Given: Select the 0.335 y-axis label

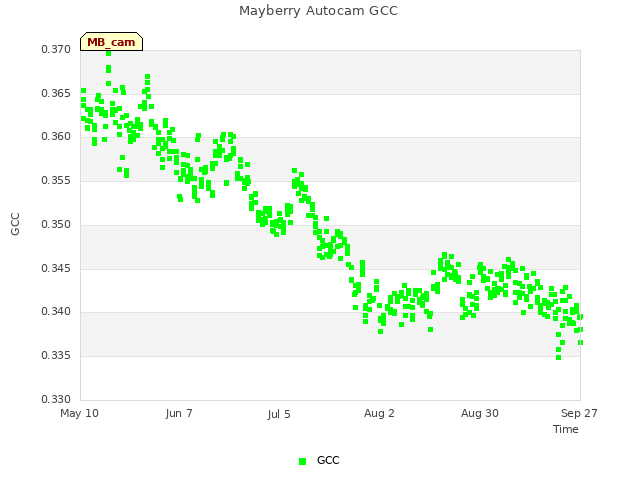Looking at the screenshot, I should (x=56, y=356).
